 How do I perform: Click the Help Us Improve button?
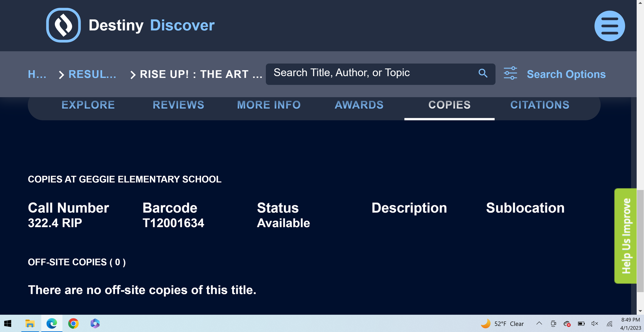click(x=626, y=236)
